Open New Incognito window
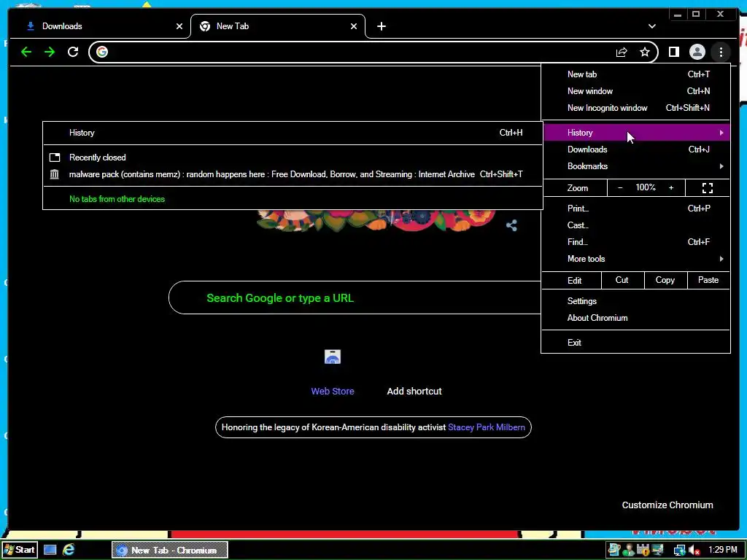The image size is (747, 560). pos(636,108)
